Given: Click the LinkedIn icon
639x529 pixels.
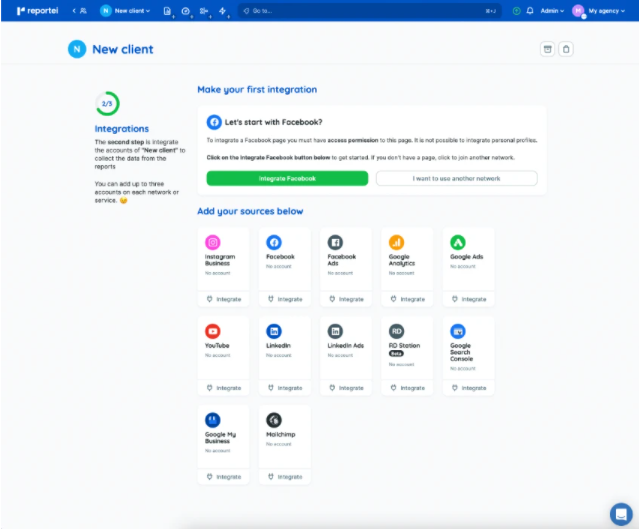Looking at the screenshot, I should pyautogui.click(x=274, y=331).
